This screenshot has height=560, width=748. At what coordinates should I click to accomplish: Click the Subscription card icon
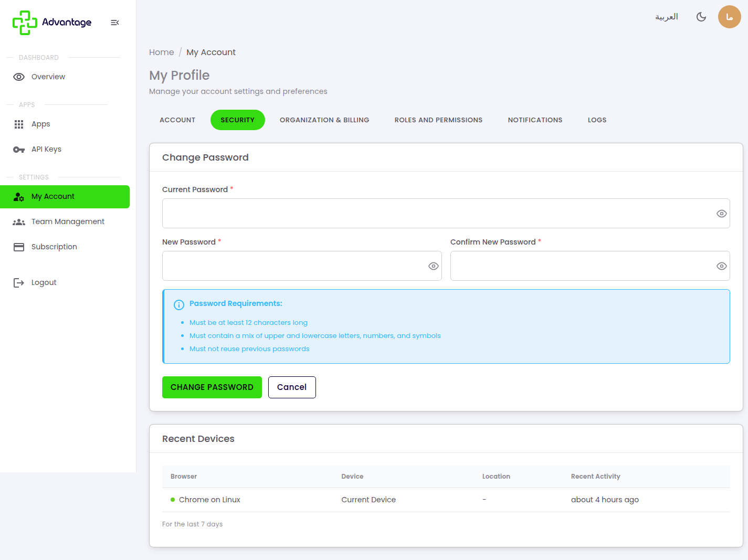pyautogui.click(x=19, y=247)
